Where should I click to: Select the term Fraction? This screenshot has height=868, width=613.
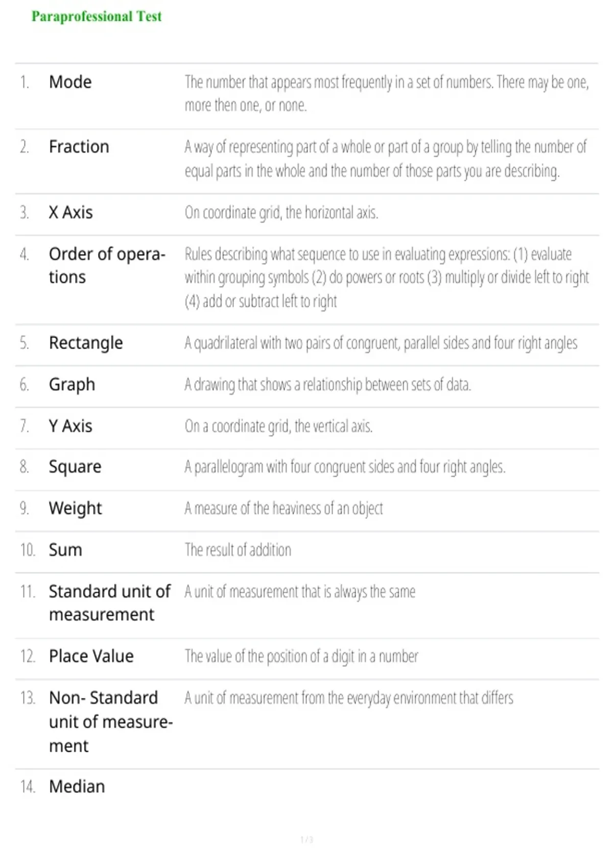click(x=79, y=147)
